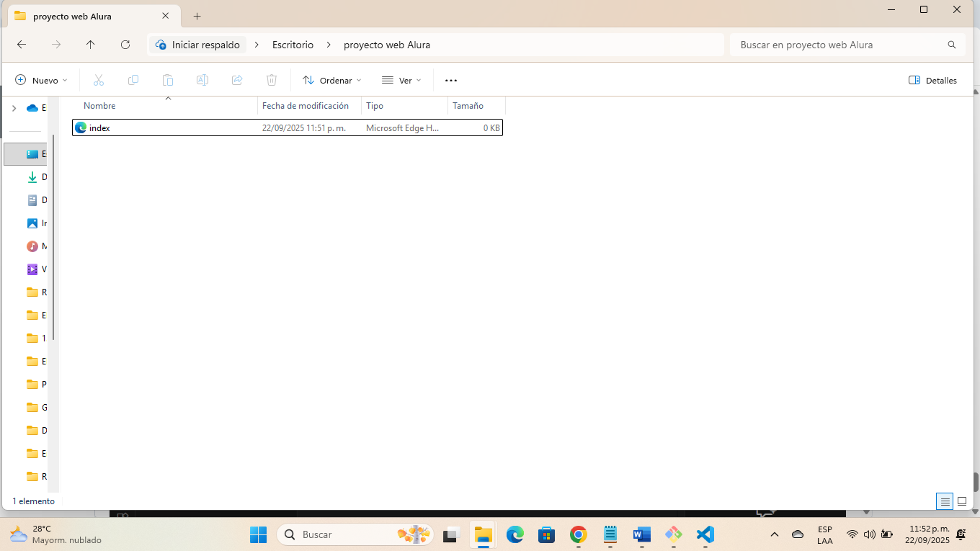Go forward with the right arrow
This screenshot has width=980, height=551.
pos(56,45)
